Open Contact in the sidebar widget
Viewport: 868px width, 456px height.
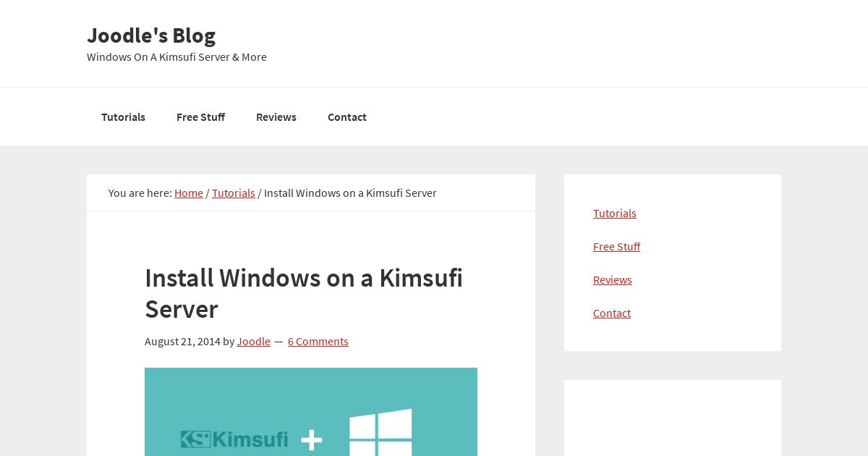point(612,313)
